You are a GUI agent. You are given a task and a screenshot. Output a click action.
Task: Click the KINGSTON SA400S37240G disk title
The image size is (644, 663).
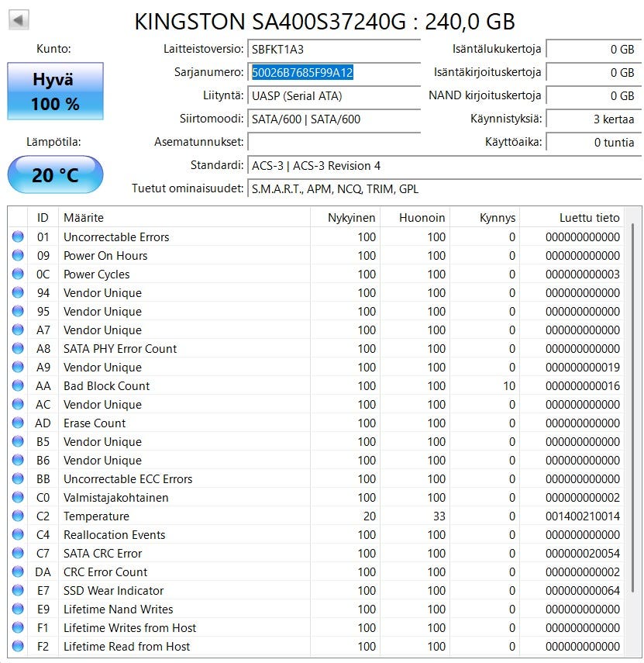tap(325, 21)
